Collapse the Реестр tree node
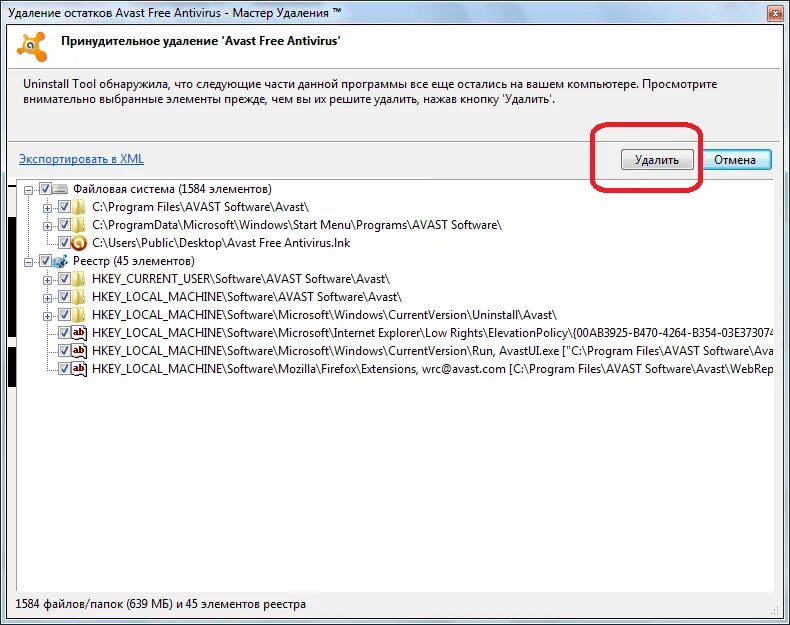Viewport: 790px width, 625px height. pos(29,262)
